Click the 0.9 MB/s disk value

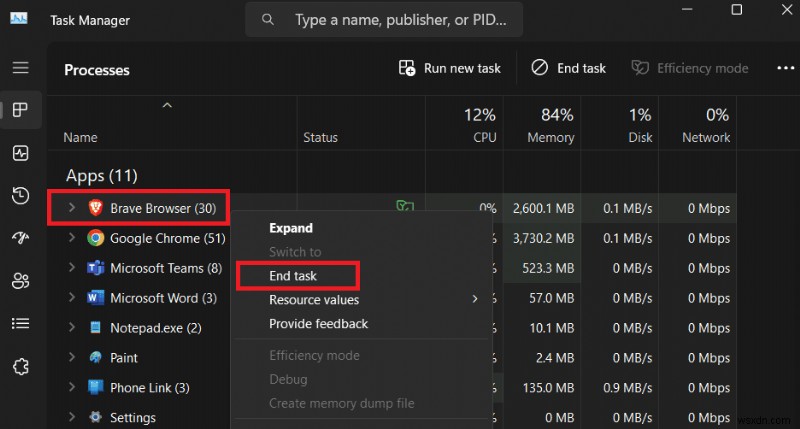[628, 388]
